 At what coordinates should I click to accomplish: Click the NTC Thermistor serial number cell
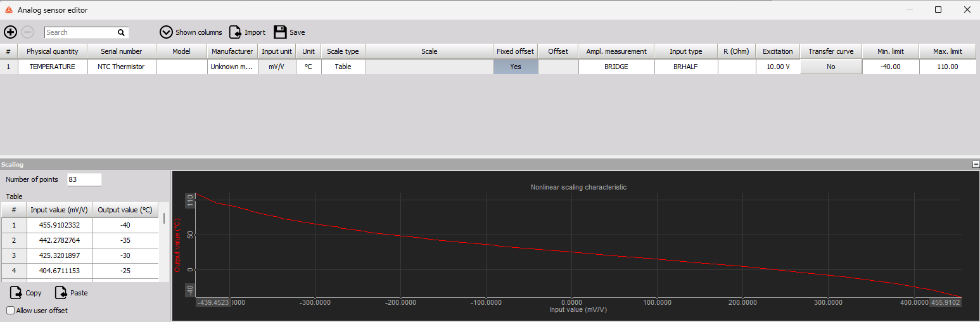[x=122, y=67]
